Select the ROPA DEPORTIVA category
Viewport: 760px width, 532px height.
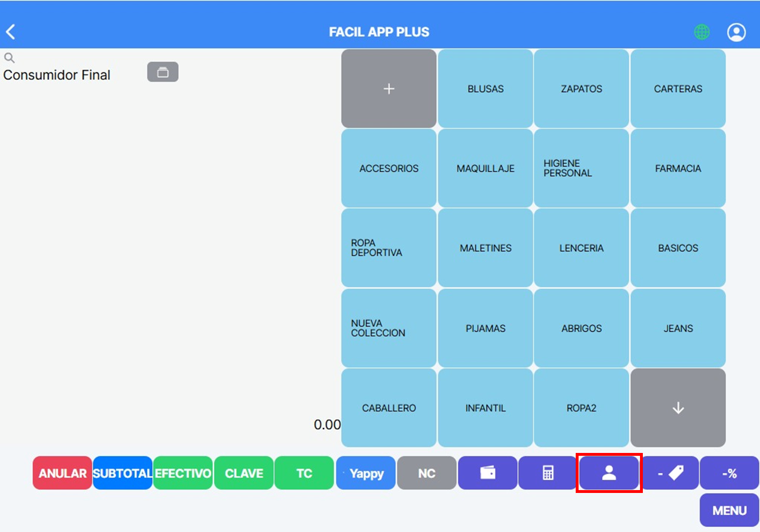(389, 248)
